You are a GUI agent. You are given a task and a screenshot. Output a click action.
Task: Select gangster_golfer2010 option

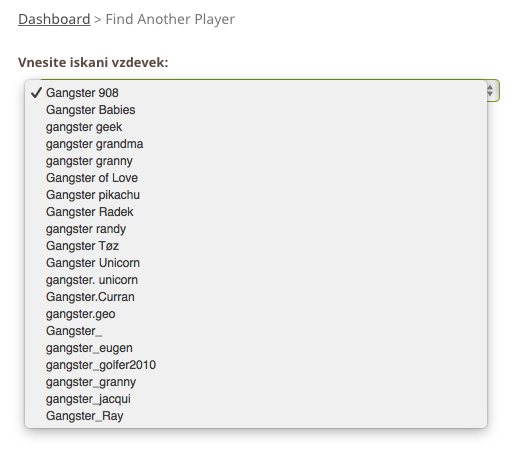pyautogui.click(x=256, y=365)
